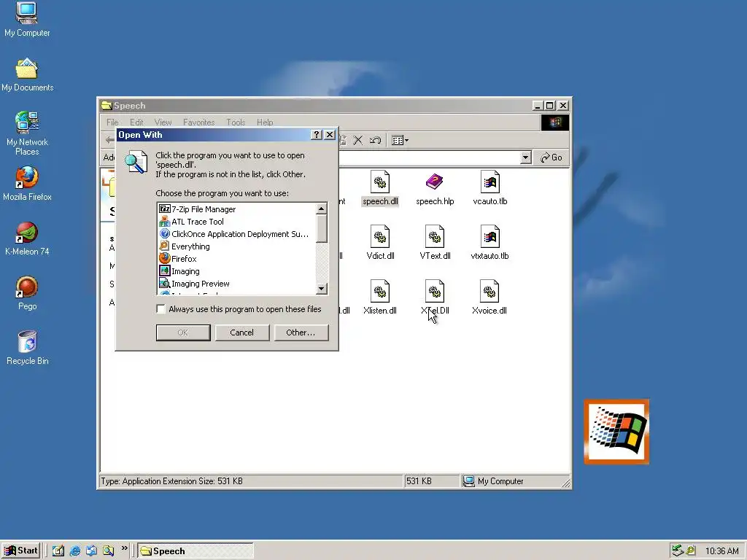Viewport: 747px width, 560px height.
Task: Click Speech taskbar button
Action: tap(196, 551)
